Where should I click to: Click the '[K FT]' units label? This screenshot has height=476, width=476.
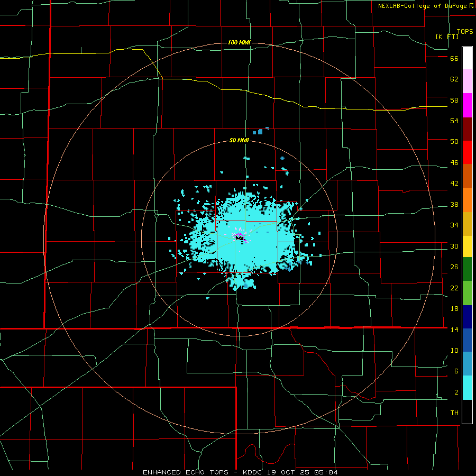click(447, 36)
